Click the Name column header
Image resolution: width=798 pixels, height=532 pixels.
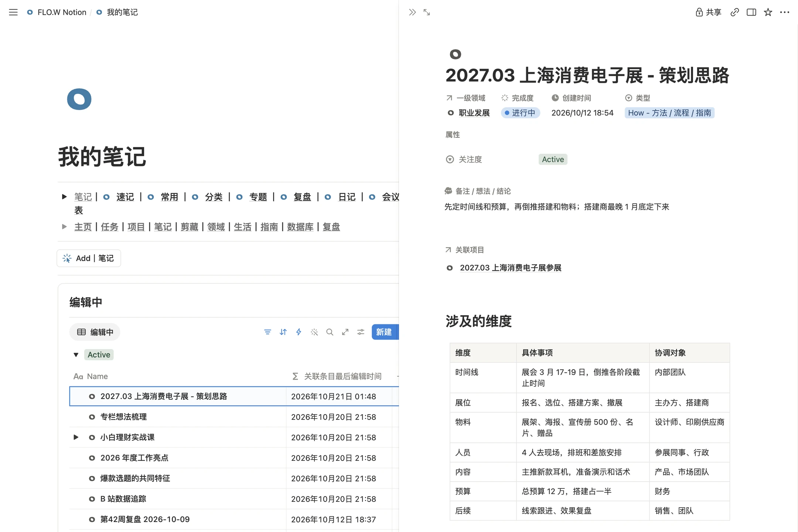click(x=177, y=376)
